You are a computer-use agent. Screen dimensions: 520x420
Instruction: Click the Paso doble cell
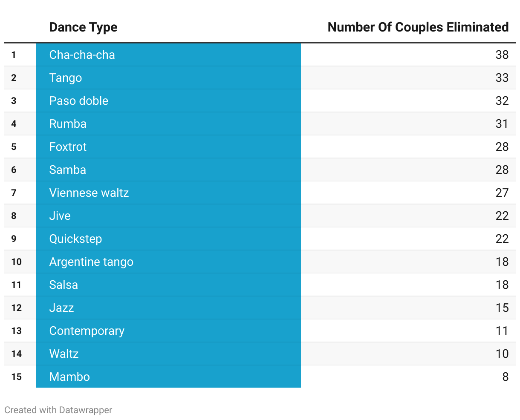(79, 101)
